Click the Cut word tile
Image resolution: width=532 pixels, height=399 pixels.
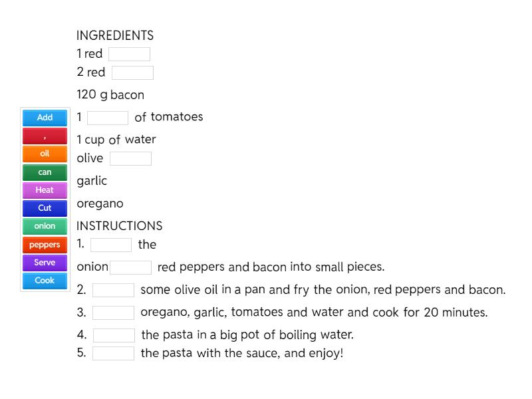pyautogui.click(x=44, y=208)
